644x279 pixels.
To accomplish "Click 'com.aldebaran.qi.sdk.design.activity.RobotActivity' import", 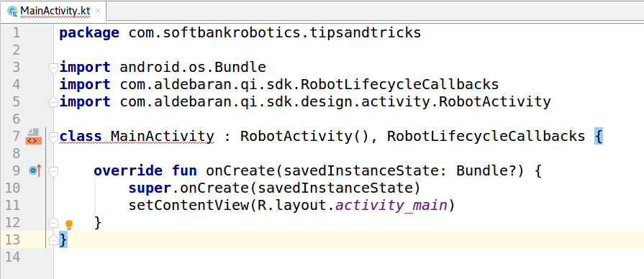I will click(335, 102).
